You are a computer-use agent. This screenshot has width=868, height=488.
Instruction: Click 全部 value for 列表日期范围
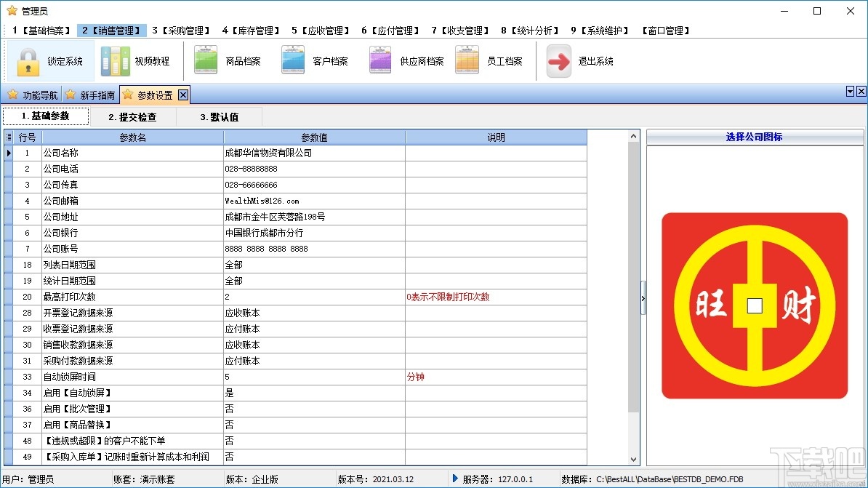(315, 265)
